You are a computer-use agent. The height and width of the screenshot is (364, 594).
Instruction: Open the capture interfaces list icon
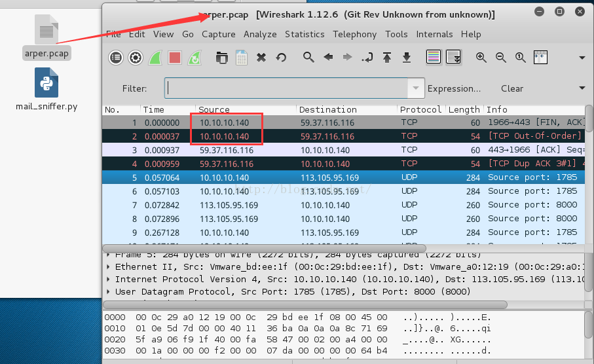pos(116,58)
